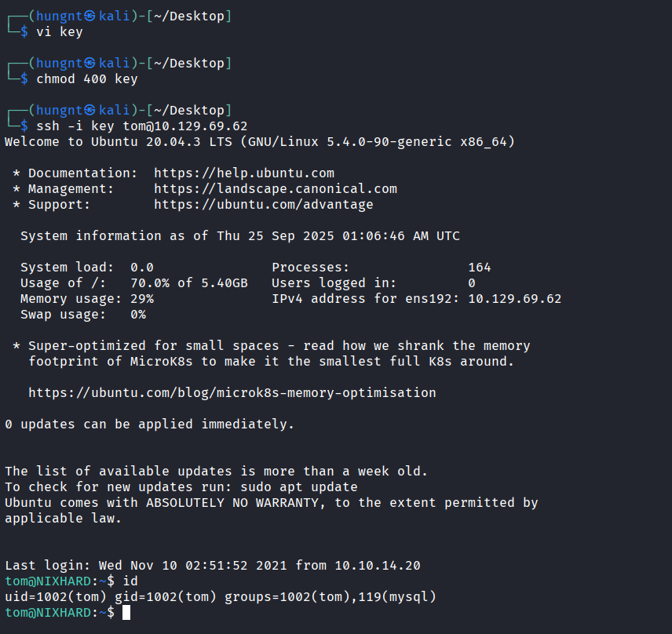The width and height of the screenshot is (672, 634).
Task: Click the Processes count value 164
Action: (x=479, y=268)
